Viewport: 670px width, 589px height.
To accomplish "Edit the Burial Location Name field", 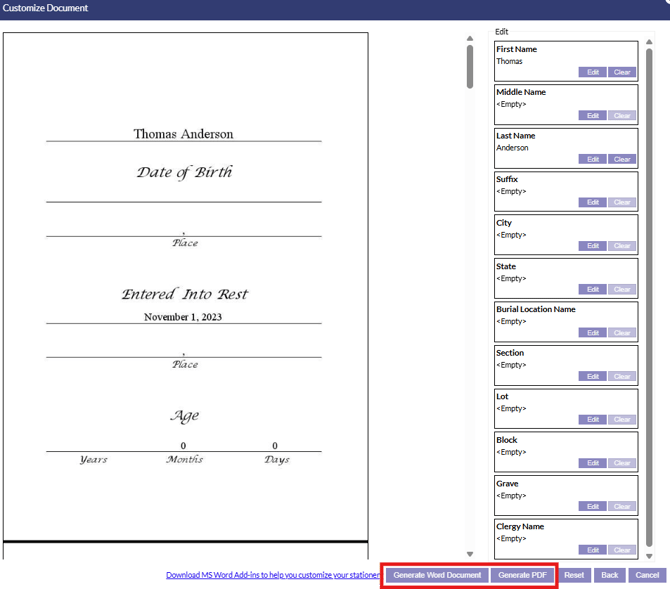I will click(592, 333).
